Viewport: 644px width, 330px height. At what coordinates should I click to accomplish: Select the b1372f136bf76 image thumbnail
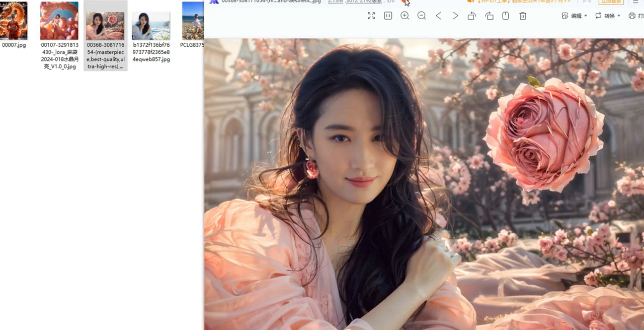point(151,26)
